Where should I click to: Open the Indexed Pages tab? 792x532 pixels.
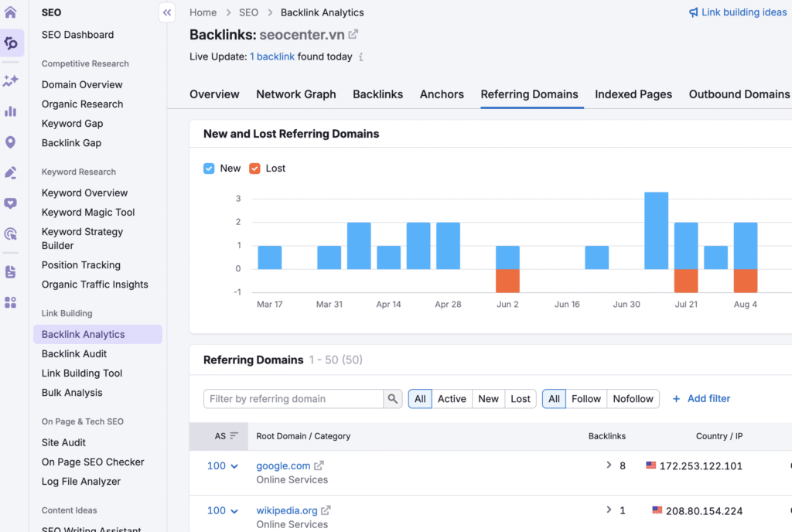(x=633, y=94)
